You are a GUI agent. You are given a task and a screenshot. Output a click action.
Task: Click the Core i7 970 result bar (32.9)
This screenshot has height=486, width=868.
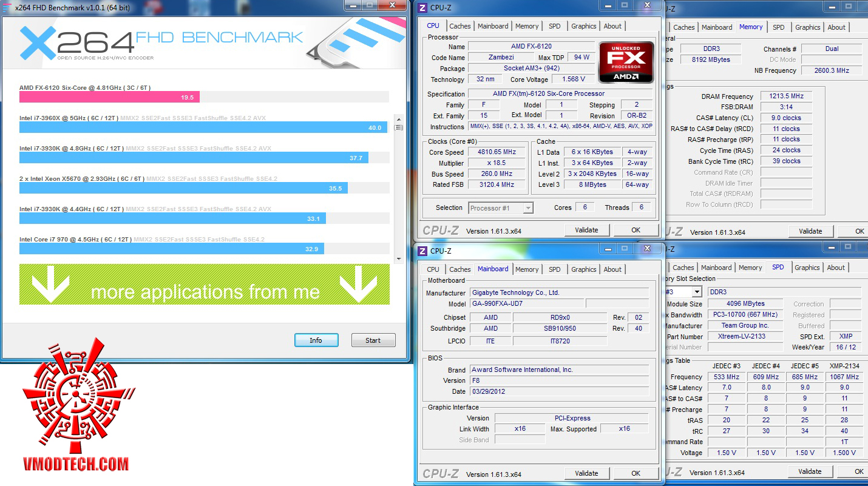coord(171,249)
